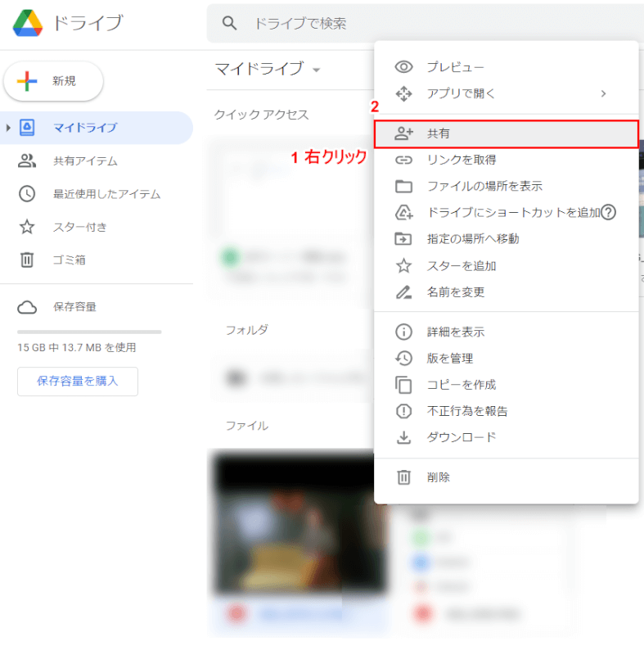The height and width of the screenshot is (655, 644).
Task: Click the eye preview icon
Action: (403, 67)
